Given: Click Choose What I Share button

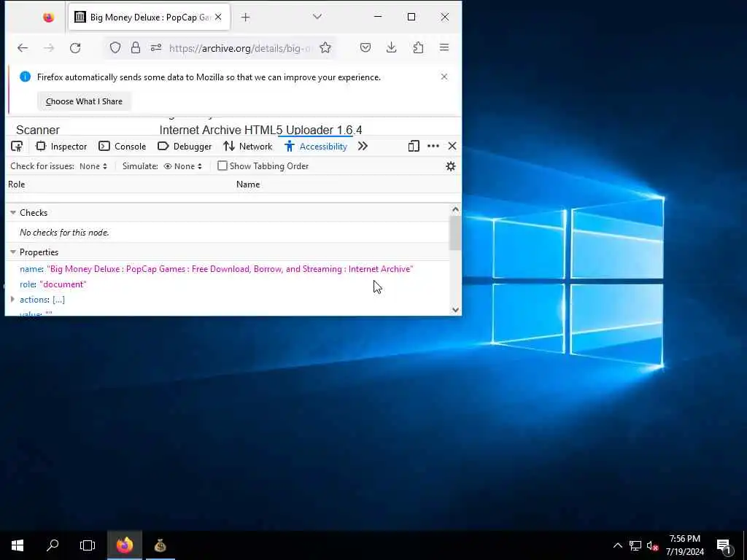Looking at the screenshot, I should 84,101.
